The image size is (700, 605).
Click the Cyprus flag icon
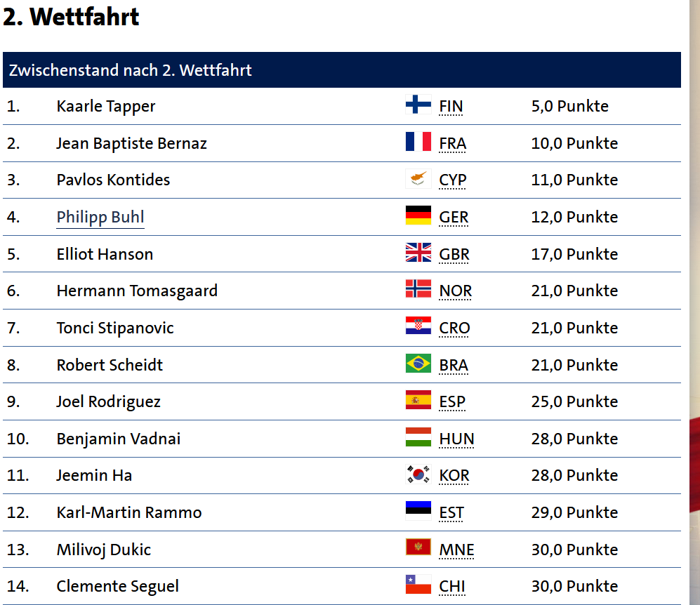click(418, 178)
